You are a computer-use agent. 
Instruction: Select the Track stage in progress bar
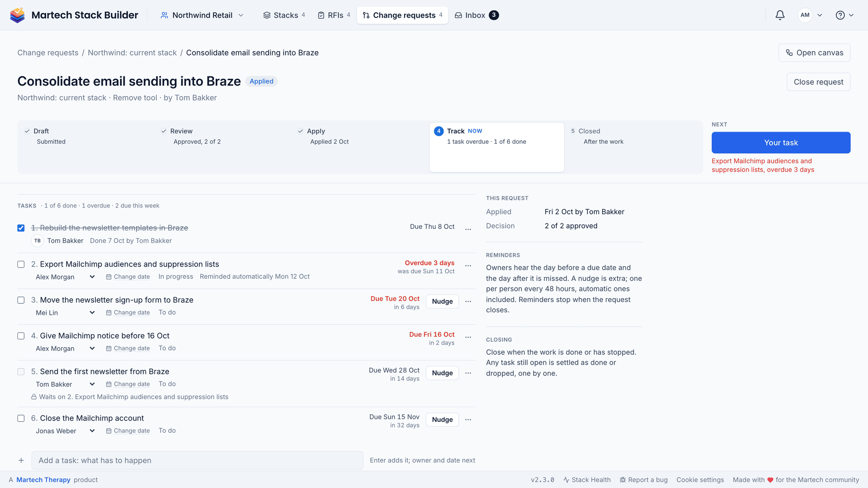click(497, 147)
